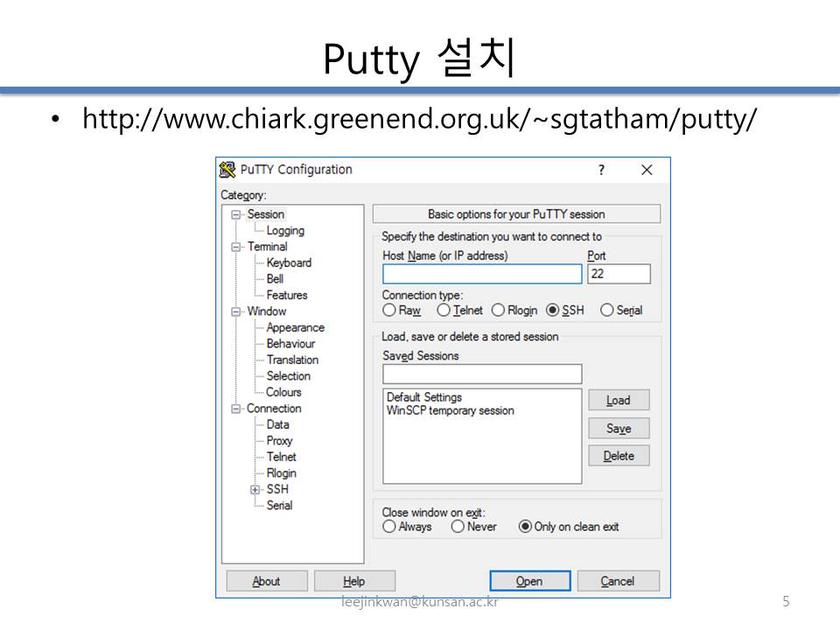Click the Port number field
The width and height of the screenshot is (840, 630).
coord(619,275)
